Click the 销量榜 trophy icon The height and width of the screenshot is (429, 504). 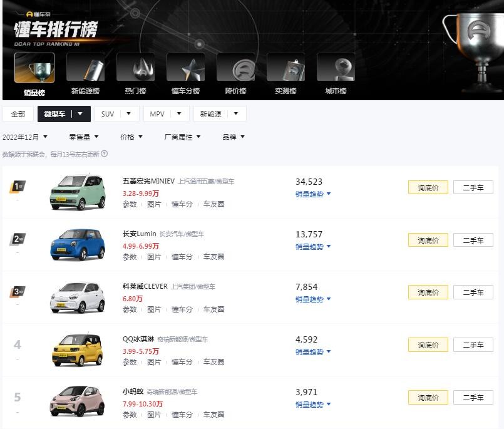coord(34,68)
